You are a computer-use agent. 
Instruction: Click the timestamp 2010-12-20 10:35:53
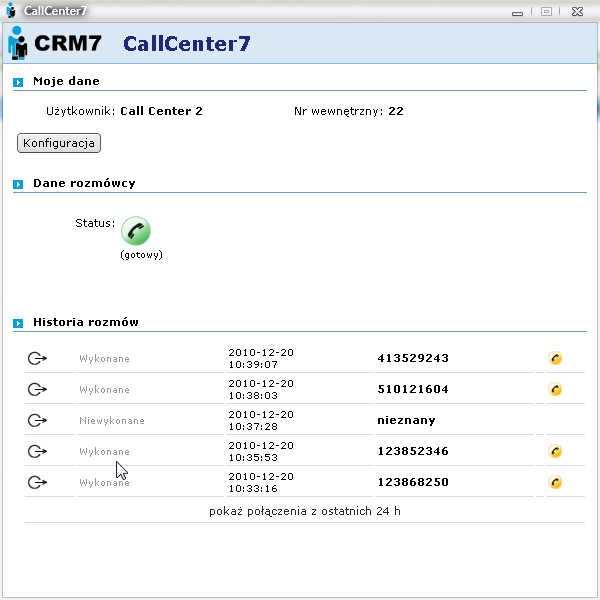point(261,452)
